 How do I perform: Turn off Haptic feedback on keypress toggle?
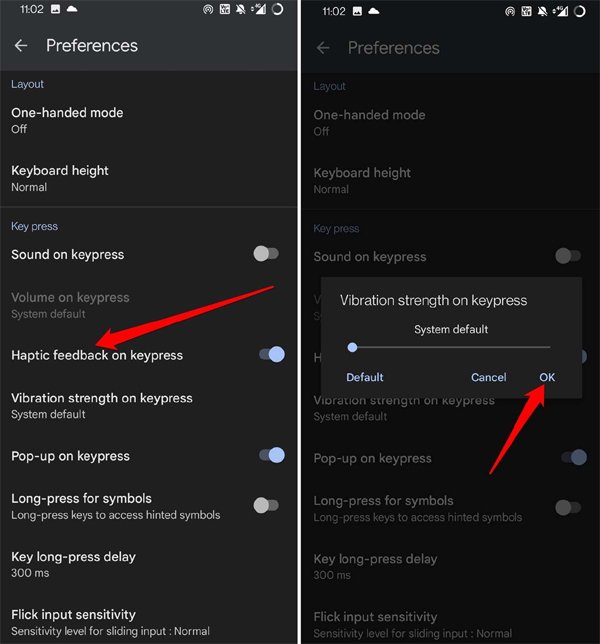pyautogui.click(x=272, y=354)
